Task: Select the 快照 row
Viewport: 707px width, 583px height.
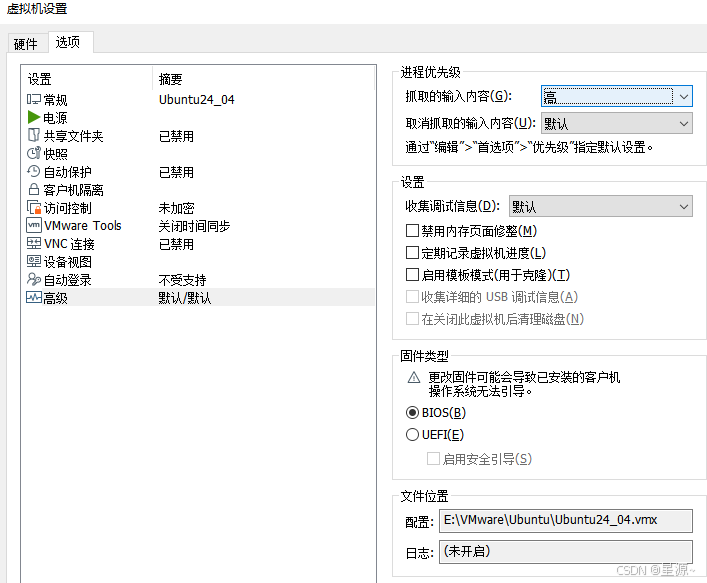Action: 198,153
